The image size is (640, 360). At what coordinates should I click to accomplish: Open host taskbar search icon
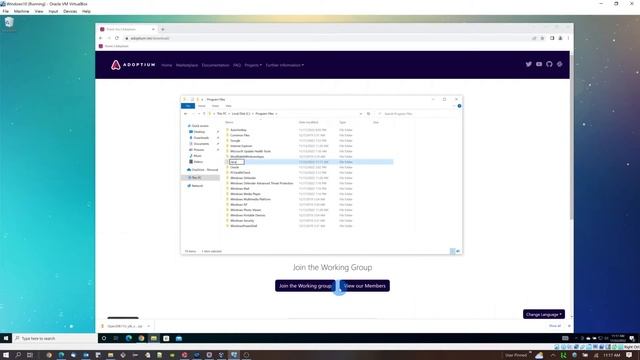tap(18, 355)
